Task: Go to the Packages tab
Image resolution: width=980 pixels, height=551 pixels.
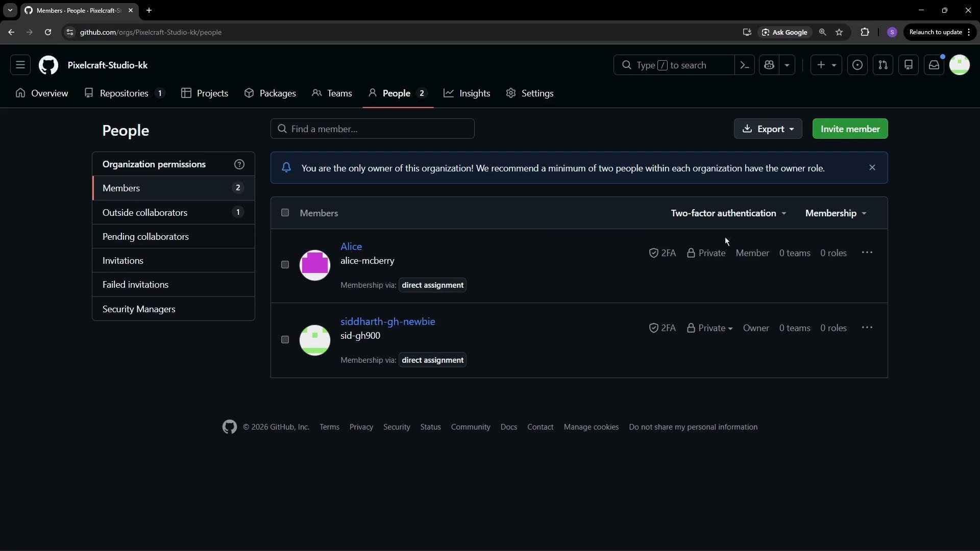Action: pyautogui.click(x=270, y=93)
